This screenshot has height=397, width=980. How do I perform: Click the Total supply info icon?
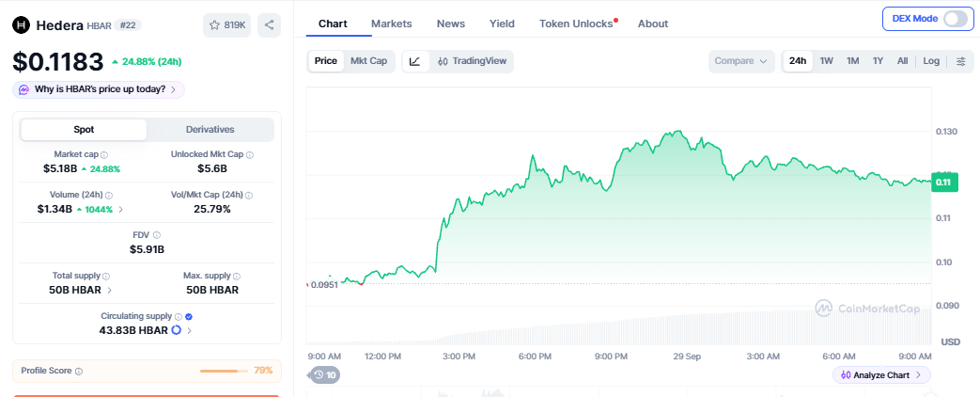(106, 277)
